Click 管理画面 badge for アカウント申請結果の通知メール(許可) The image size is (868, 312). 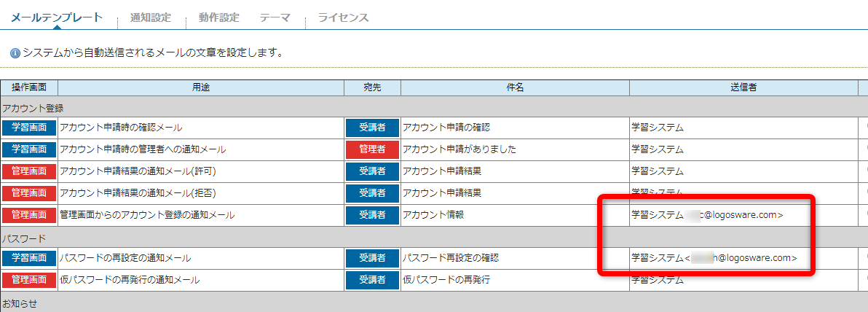pos(29,172)
